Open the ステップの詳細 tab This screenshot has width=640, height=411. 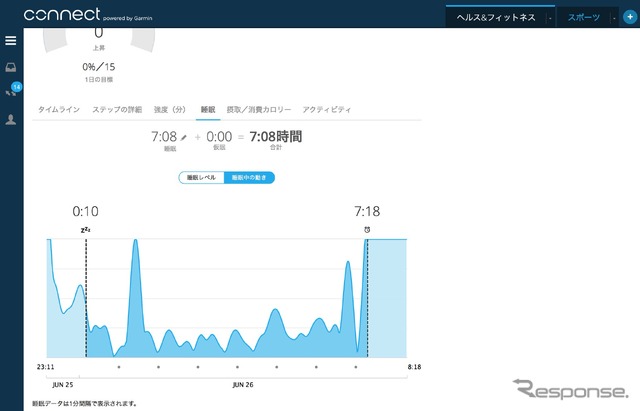pos(117,109)
